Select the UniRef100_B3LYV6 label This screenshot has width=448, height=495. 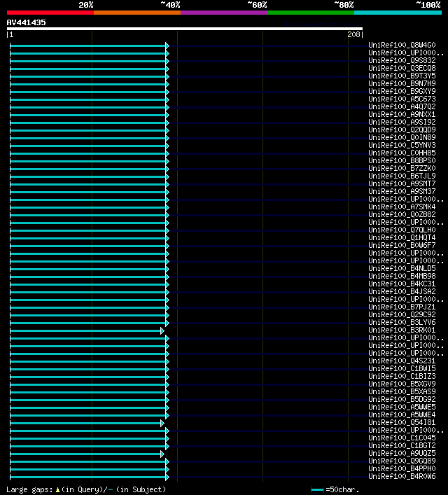[402, 322]
